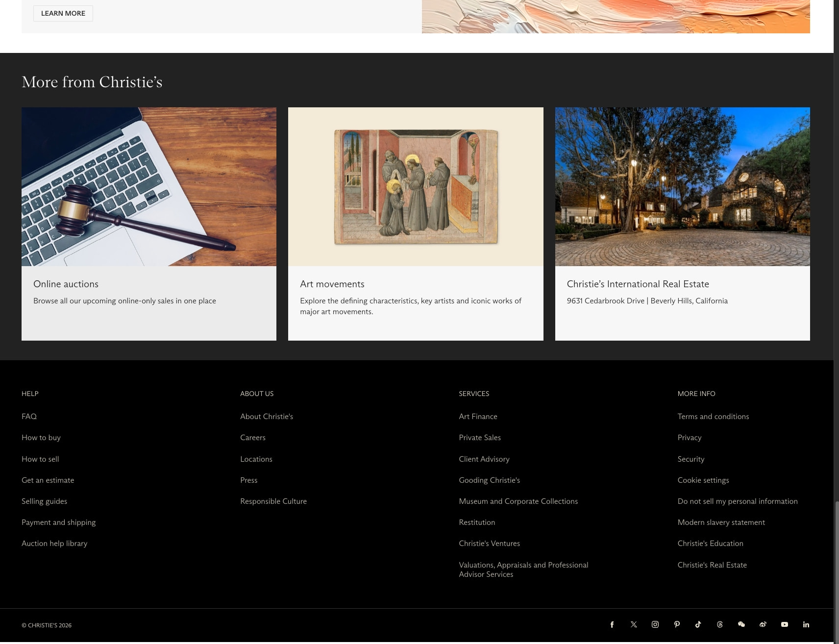
Task: Click the Pinterest icon in the footer
Action: (x=677, y=624)
